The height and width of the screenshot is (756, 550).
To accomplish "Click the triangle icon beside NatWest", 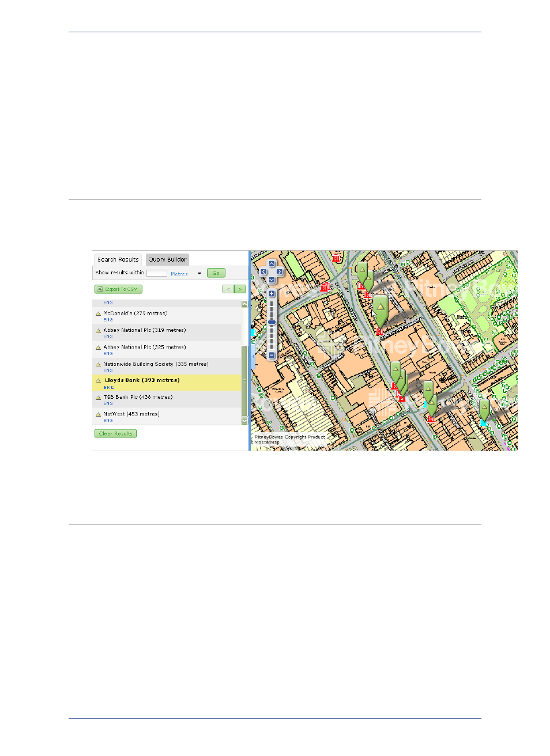I will click(98, 414).
